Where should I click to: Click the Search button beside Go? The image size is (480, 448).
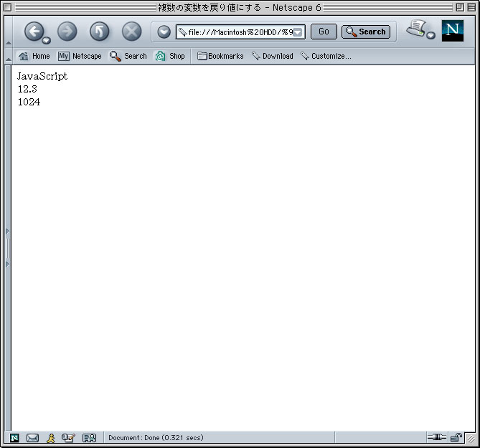(366, 32)
